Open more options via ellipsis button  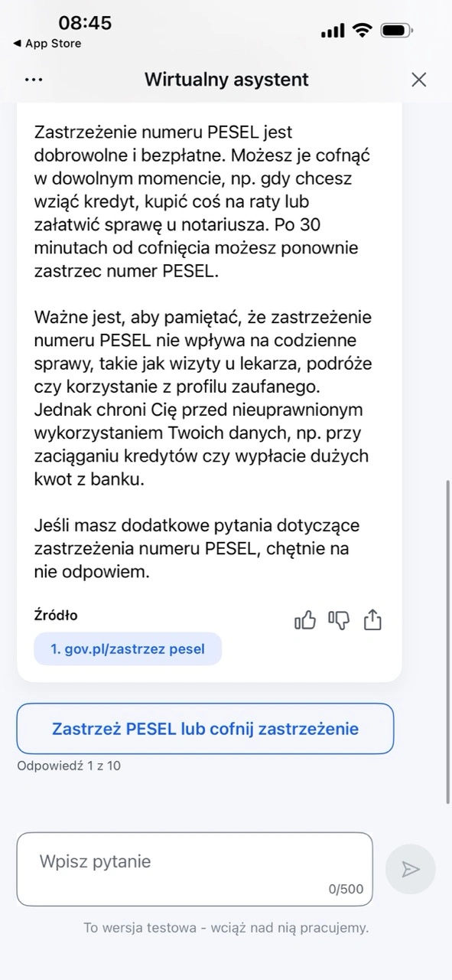point(34,79)
